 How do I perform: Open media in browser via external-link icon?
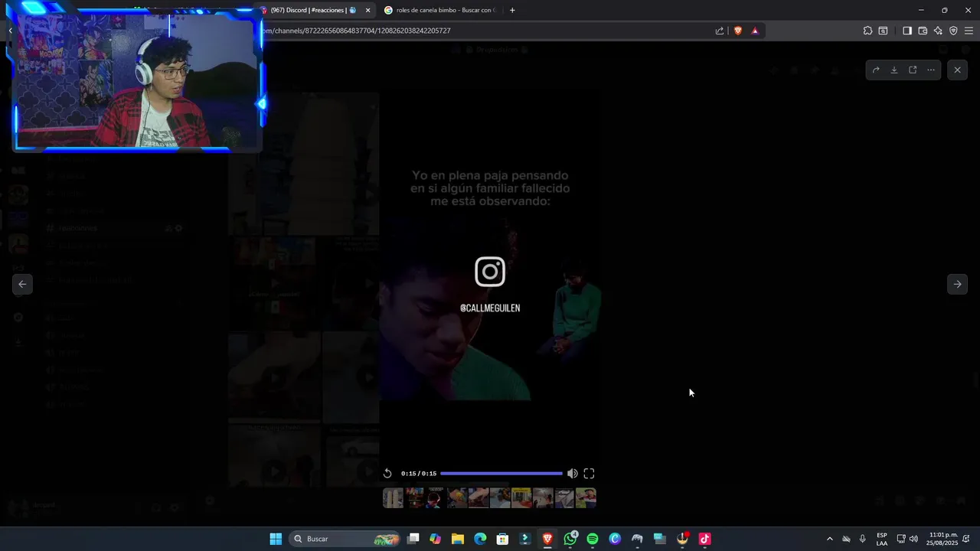click(913, 70)
